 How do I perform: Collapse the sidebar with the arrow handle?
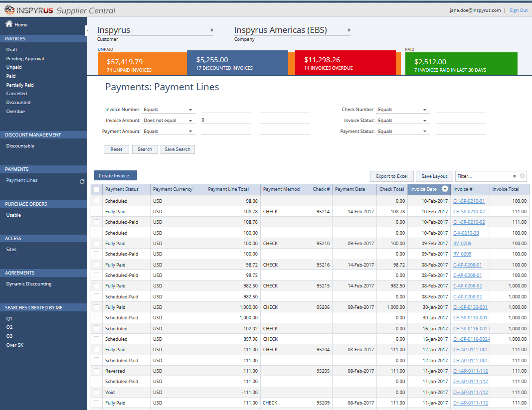(87, 30)
